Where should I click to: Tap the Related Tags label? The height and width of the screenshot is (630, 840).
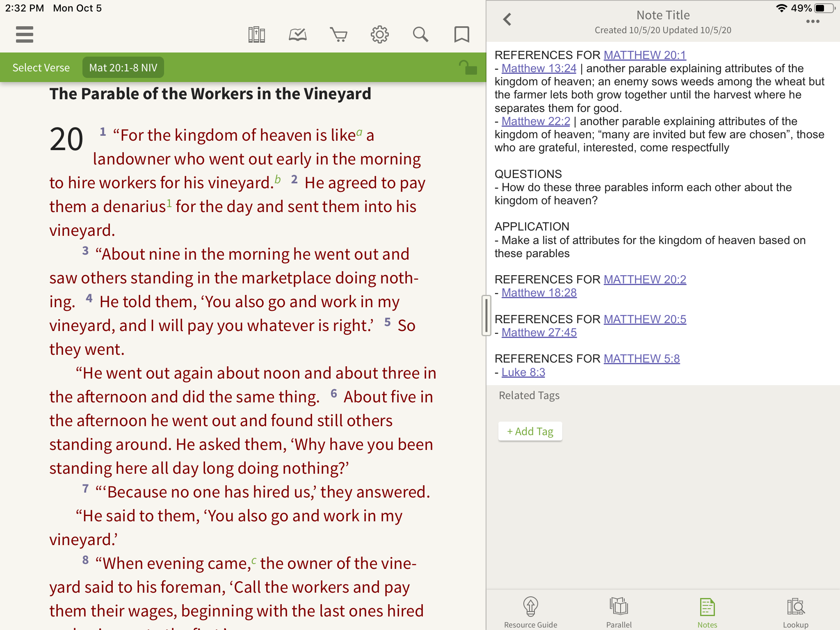pos(529,395)
